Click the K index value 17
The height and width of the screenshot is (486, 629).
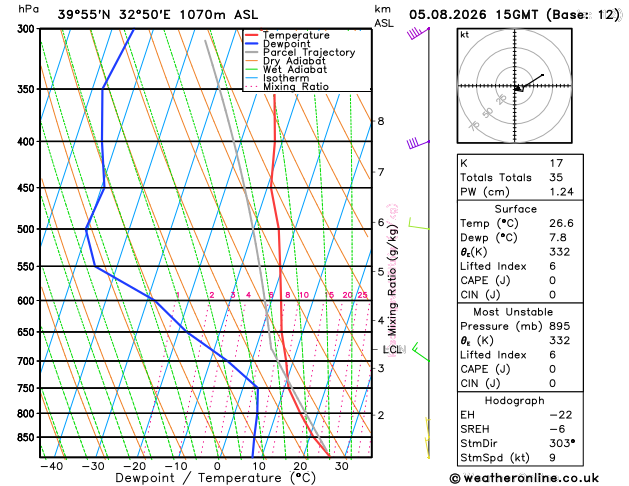point(556,163)
